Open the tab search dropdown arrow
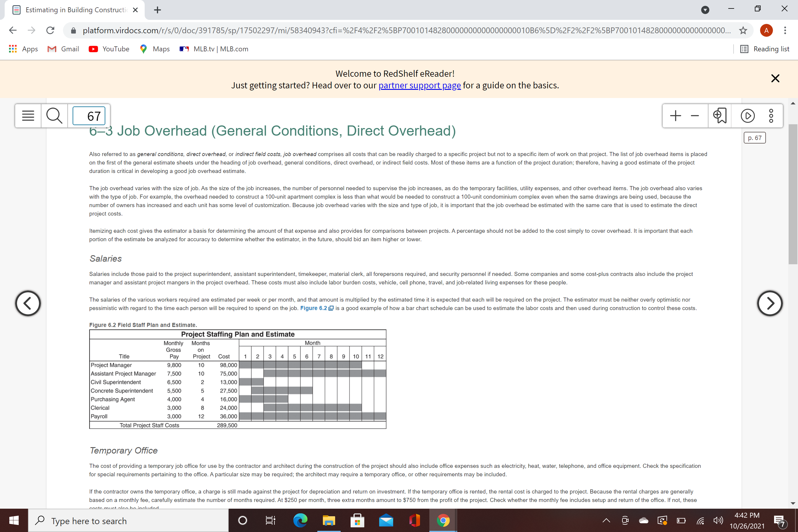The height and width of the screenshot is (532, 798). point(705,10)
